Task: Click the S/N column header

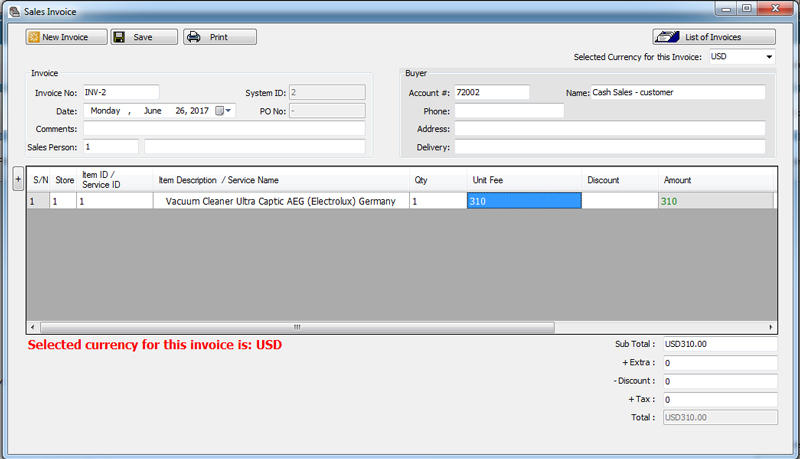Action: click(40, 180)
